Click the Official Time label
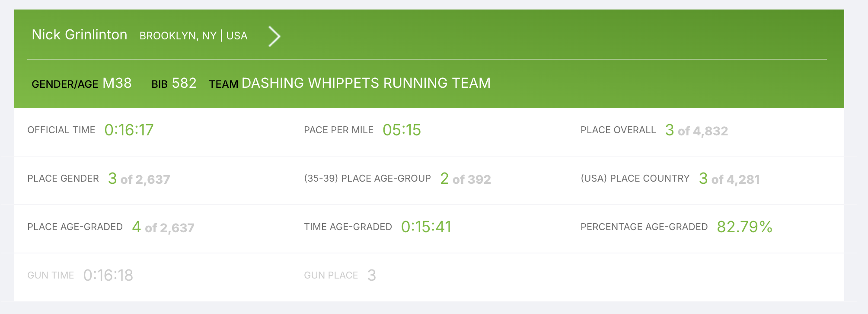Viewport: 868px width, 314px height. 61,130
